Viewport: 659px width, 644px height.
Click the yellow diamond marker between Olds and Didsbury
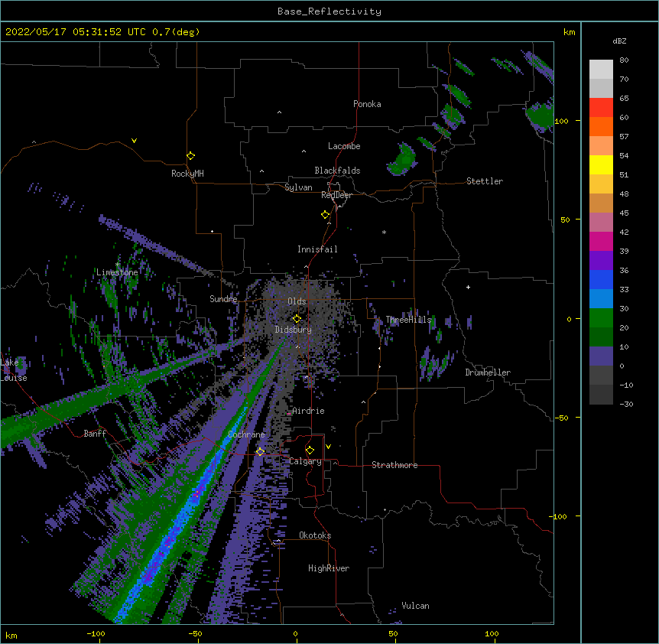[297, 318]
